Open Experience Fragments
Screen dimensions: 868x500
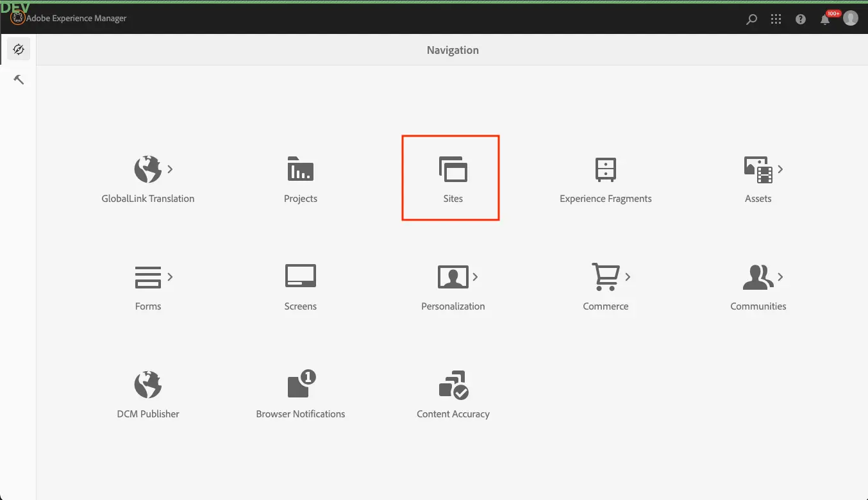tap(605, 178)
